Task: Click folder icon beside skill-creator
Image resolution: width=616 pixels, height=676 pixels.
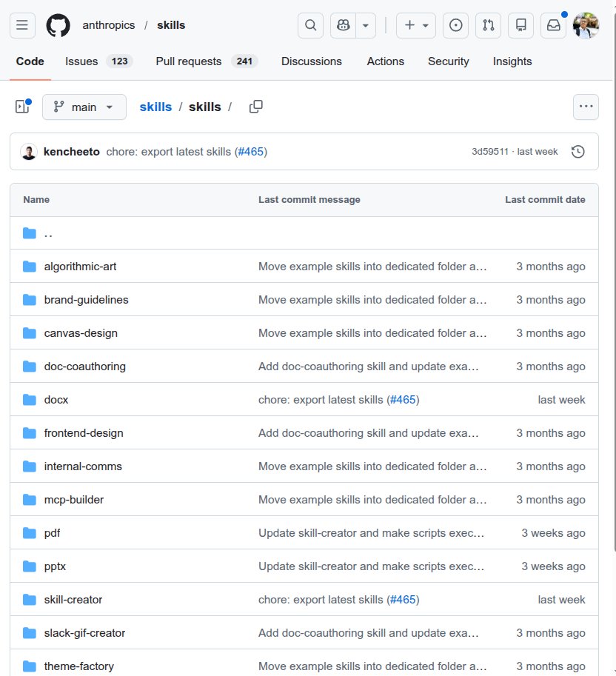Action: (x=30, y=600)
